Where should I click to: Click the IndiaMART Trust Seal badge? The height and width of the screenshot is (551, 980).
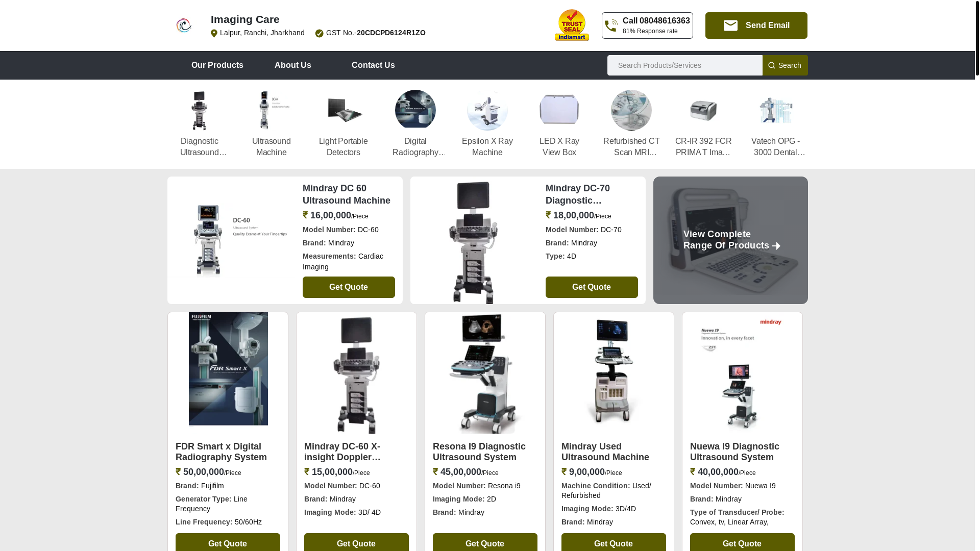click(x=572, y=25)
